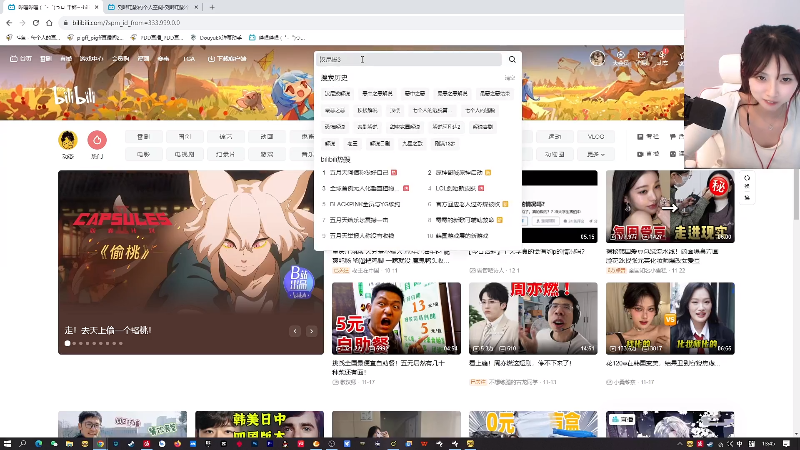The width and height of the screenshot is (800, 450).
Task: Select the LOL trending search item 4
Action: pyautogui.click(x=456, y=188)
